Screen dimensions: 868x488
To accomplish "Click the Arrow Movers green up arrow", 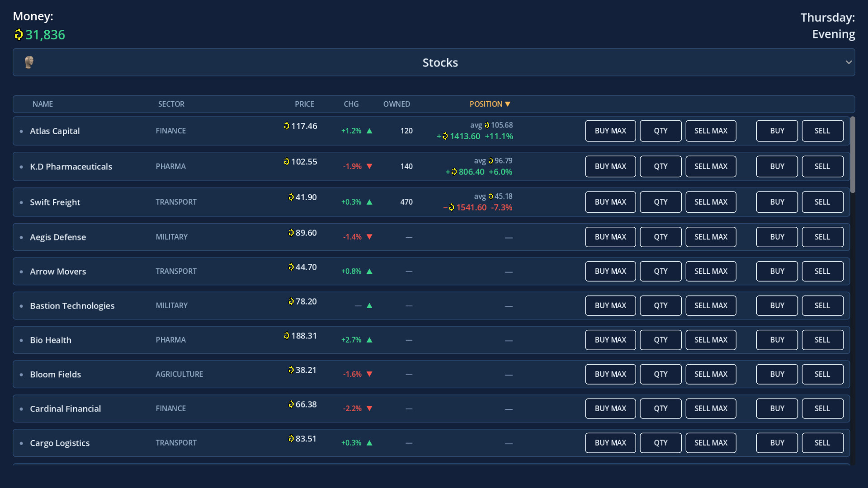I will [369, 271].
